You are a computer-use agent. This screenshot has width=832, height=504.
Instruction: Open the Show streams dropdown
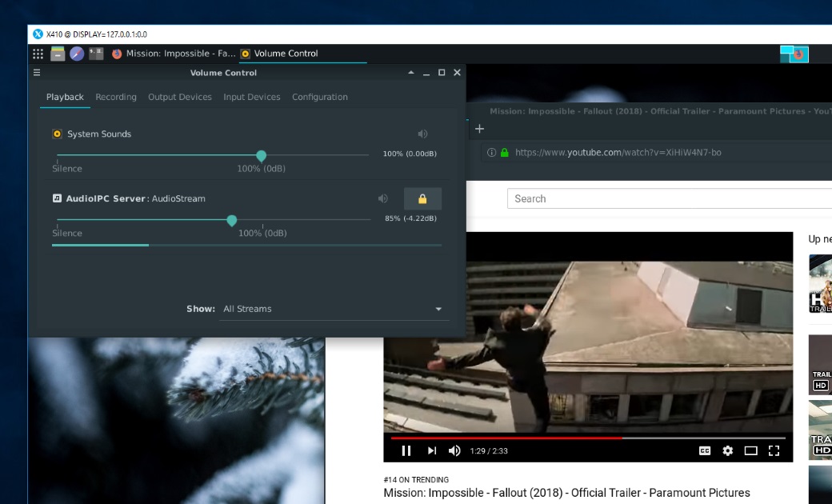pos(333,309)
